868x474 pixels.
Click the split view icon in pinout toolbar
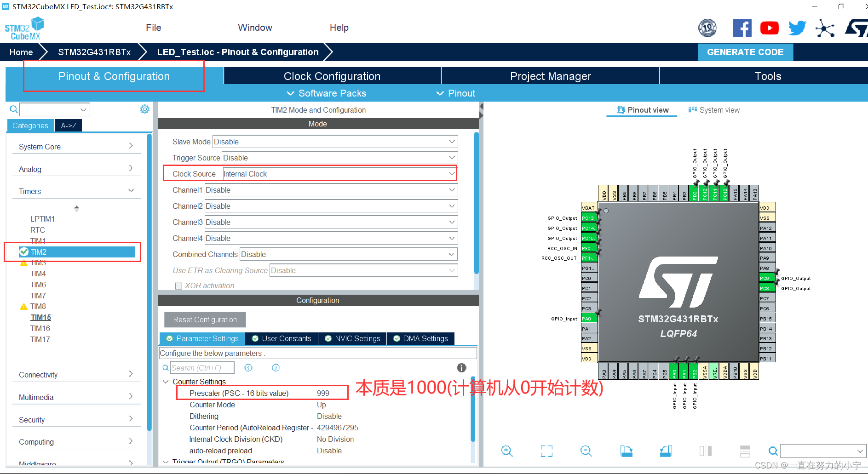pos(706,451)
